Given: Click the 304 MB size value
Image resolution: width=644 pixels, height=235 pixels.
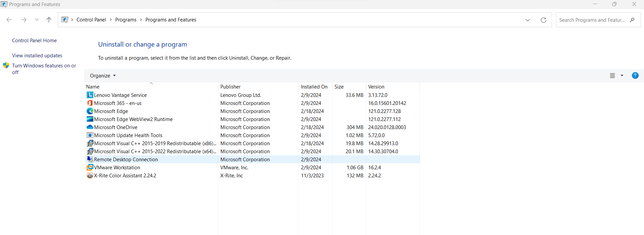Looking at the screenshot, I should [x=355, y=127].
